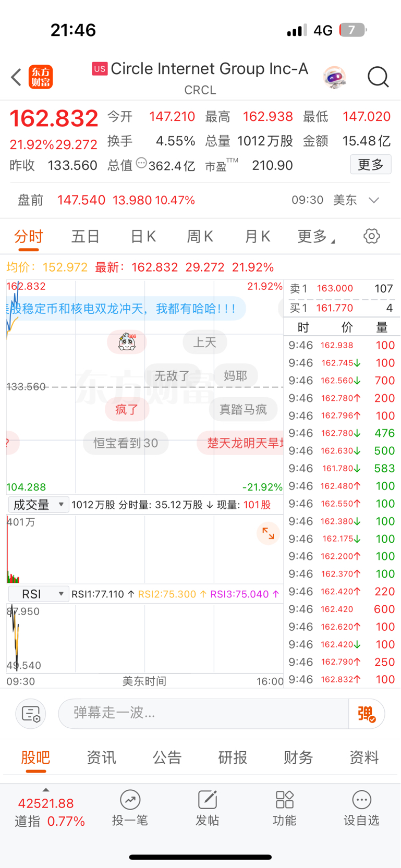Tap the 盘前 147.540 pre-market quote
401x868 pixels.
(106, 200)
